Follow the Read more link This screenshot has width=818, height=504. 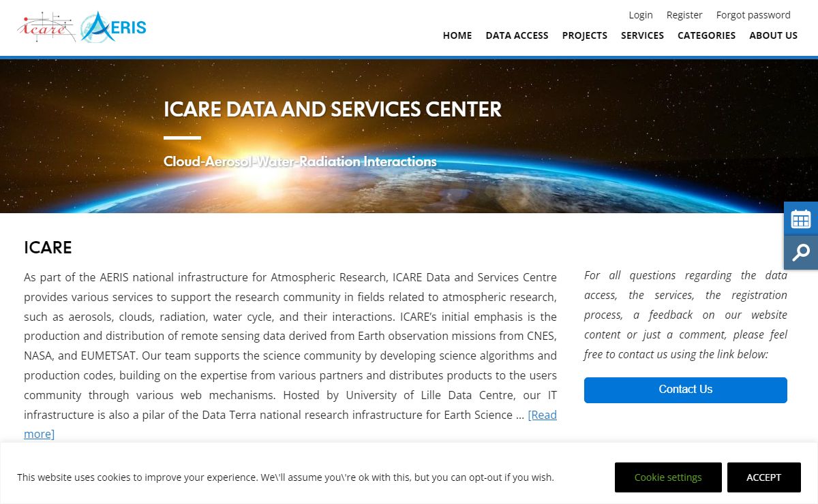(543, 415)
